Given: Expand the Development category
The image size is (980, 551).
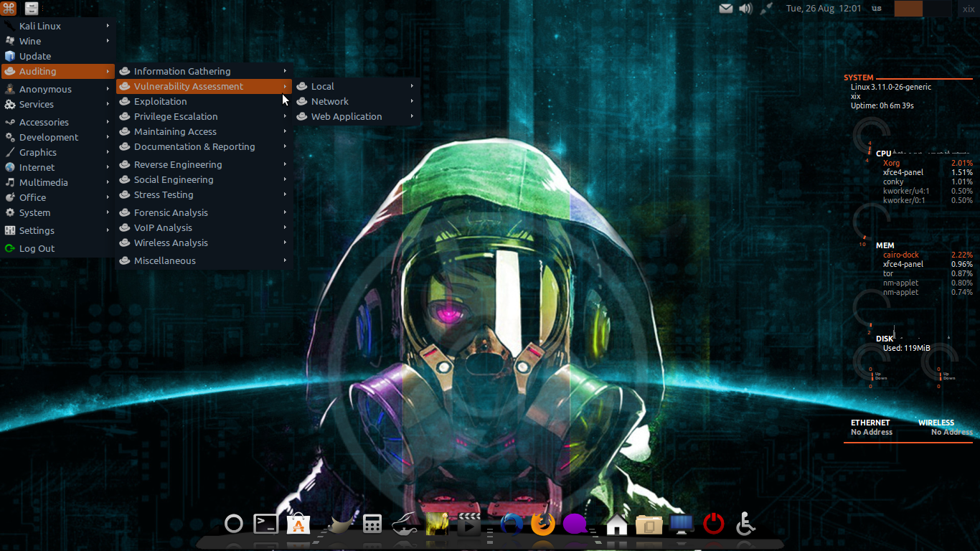Looking at the screenshot, I should [57, 137].
